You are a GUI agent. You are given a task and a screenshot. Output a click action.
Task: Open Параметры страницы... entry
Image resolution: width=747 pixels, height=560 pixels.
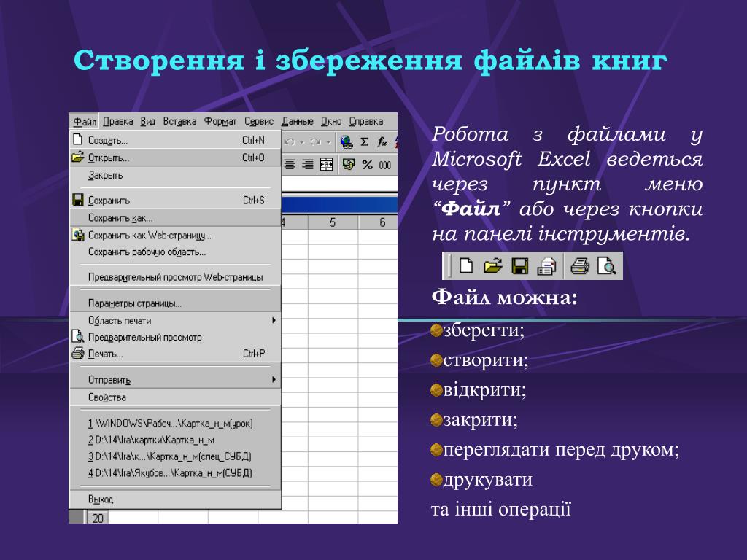(175, 303)
